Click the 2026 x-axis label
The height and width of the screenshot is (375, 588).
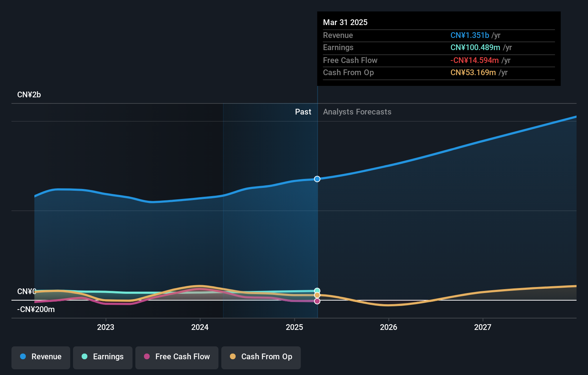(389, 327)
